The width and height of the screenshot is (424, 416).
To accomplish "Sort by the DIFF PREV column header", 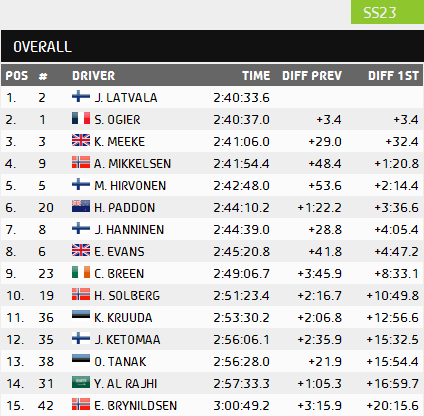I will click(312, 76).
